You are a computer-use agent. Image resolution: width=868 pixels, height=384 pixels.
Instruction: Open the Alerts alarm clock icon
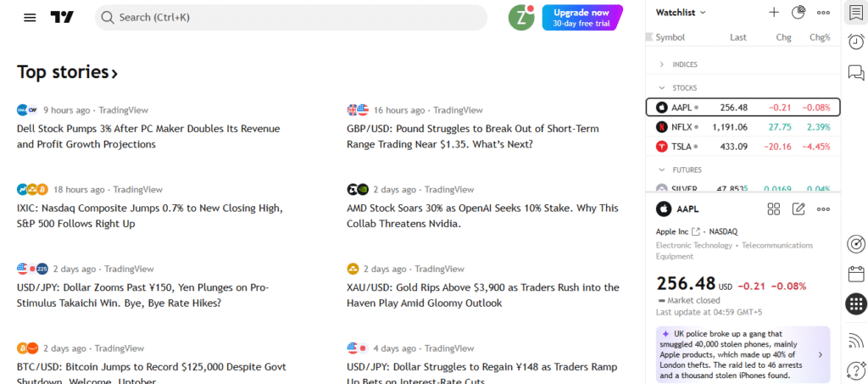(x=856, y=42)
